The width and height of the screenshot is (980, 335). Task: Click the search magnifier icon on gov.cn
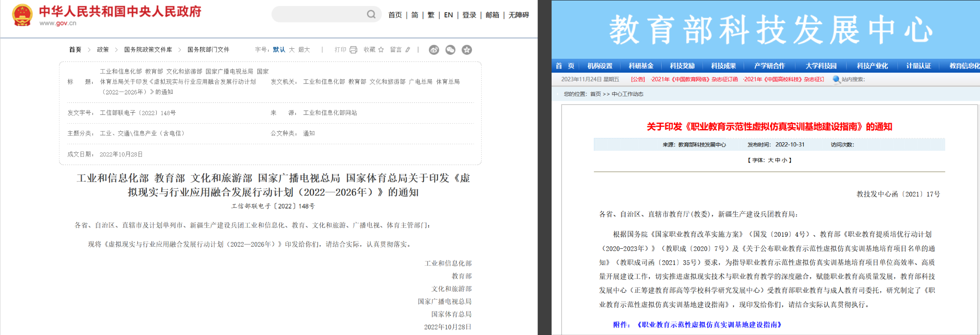point(371,14)
